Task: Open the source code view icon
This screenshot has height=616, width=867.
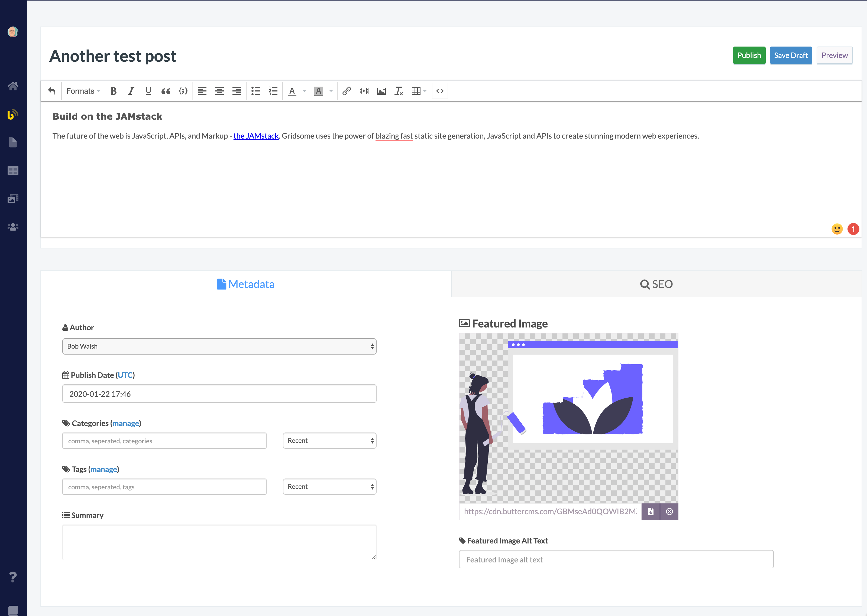Action: 439,91
